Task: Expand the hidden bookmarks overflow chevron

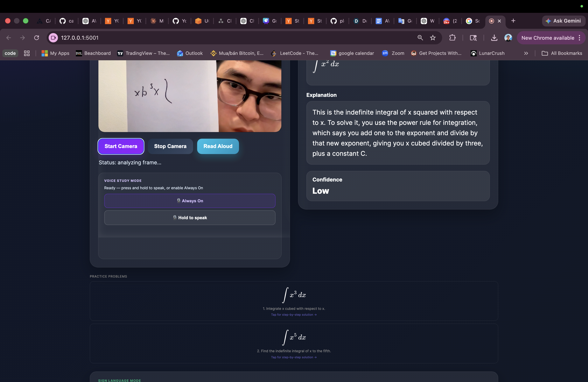Action: pyautogui.click(x=526, y=53)
